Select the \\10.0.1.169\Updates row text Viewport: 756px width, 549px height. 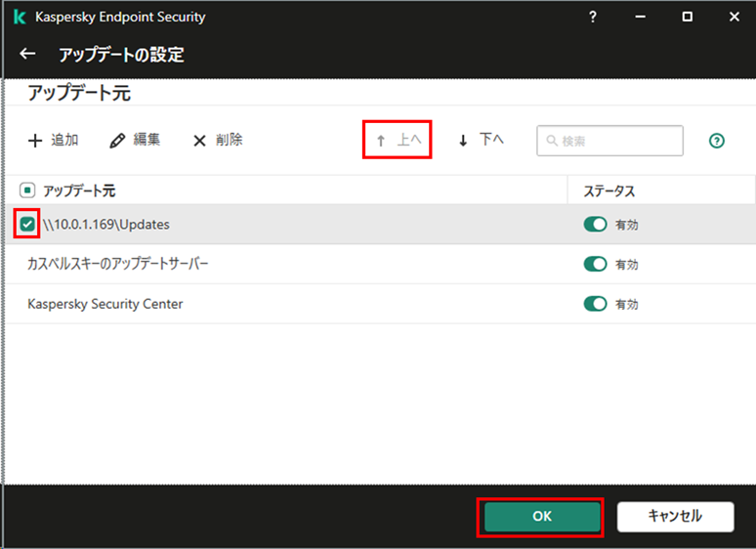106,224
